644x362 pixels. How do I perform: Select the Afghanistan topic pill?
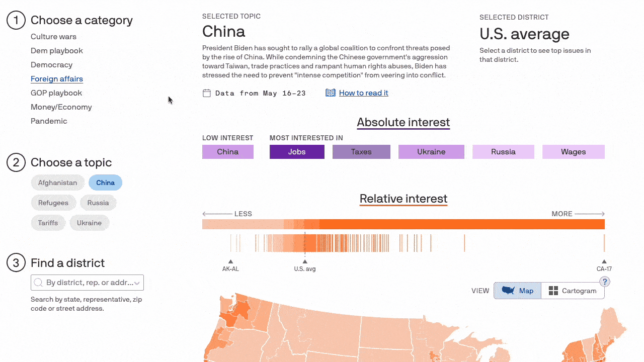pos(57,183)
